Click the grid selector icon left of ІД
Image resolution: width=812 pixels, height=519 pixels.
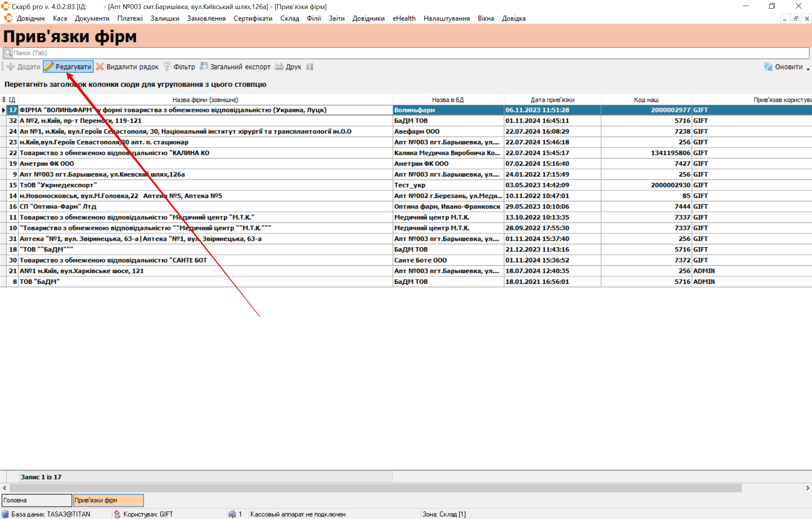pyautogui.click(x=3, y=100)
